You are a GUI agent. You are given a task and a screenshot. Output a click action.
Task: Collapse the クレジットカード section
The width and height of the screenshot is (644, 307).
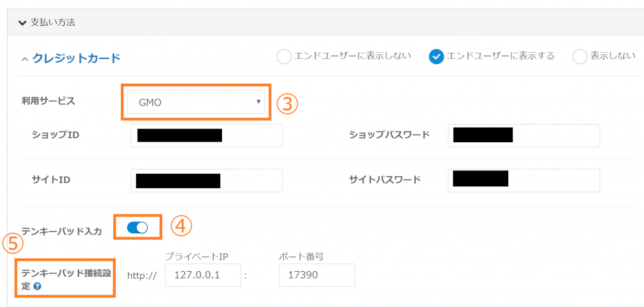[x=25, y=59]
